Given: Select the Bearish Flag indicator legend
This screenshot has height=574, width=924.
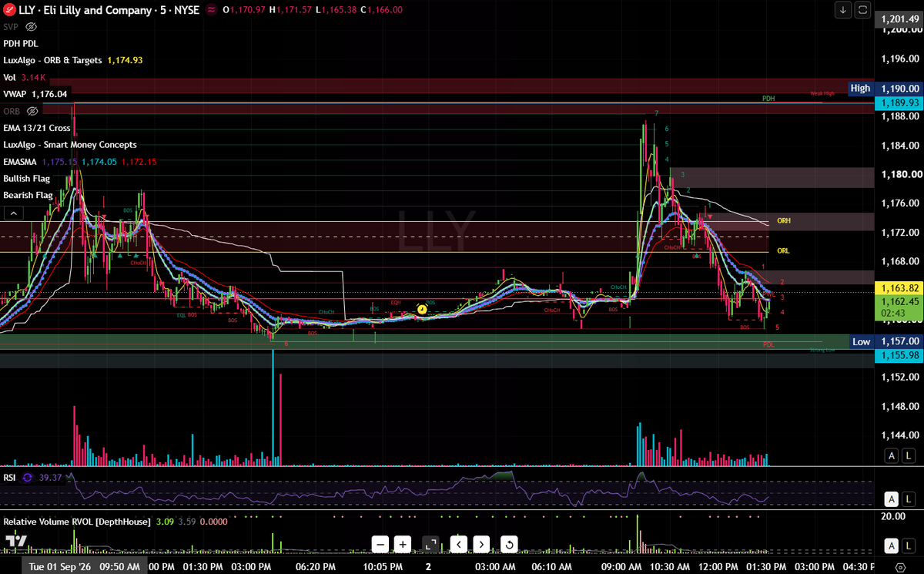Looking at the screenshot, I should coord(28,196).
